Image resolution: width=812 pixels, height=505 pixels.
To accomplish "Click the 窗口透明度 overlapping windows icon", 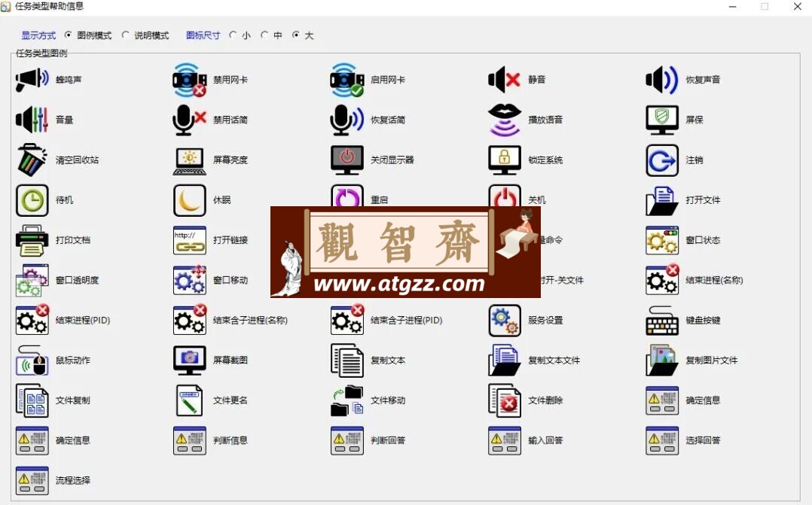I will coord(32,281).
